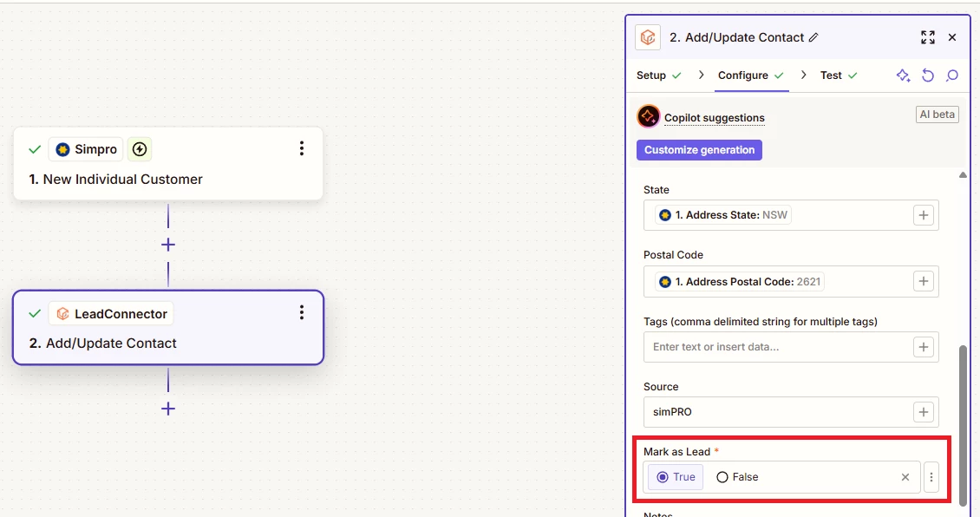This screenshot has width=980, height=517.
Task: Select True for Mark as Lead
Action: [x=676, y=477]
